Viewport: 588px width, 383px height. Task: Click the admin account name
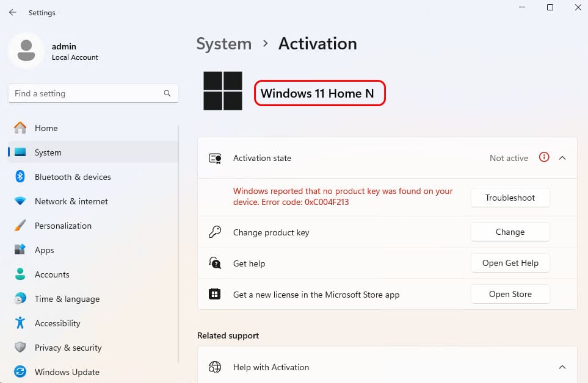(x=64, y=46)
